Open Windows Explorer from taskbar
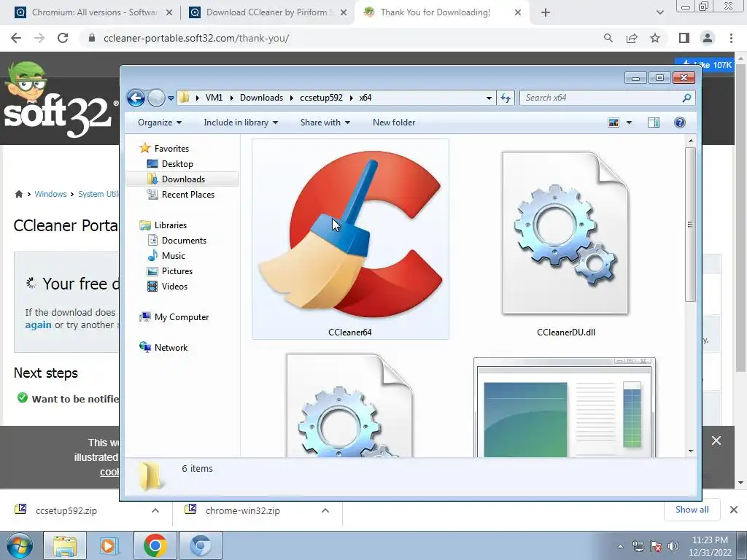This screenshot has width=747, height=560. (65, 545)
